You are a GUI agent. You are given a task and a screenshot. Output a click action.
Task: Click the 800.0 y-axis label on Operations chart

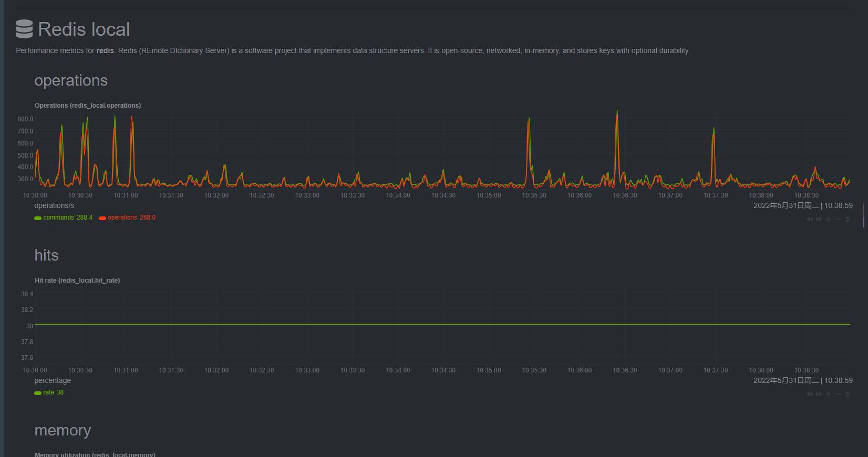pos(25,119)
